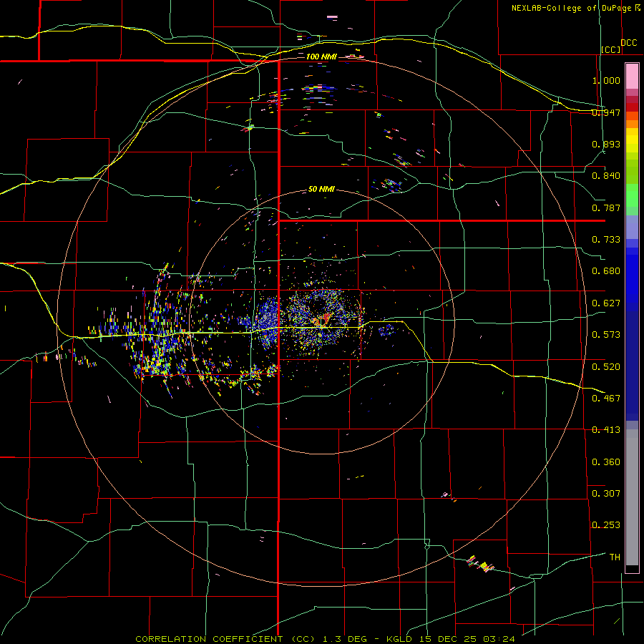Click the 15 DEC 25 date text

click(449, 639)
